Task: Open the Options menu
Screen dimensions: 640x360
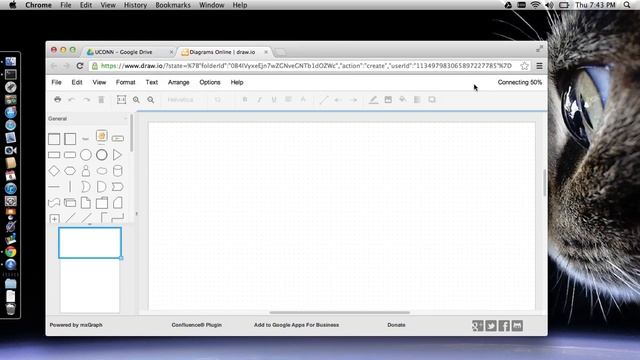Action: pos(210,82)
